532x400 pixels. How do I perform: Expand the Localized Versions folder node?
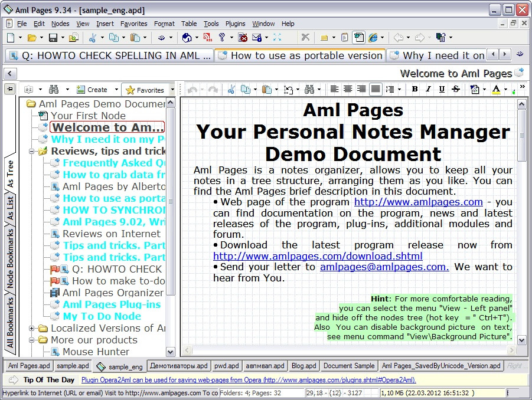point(31,328)
